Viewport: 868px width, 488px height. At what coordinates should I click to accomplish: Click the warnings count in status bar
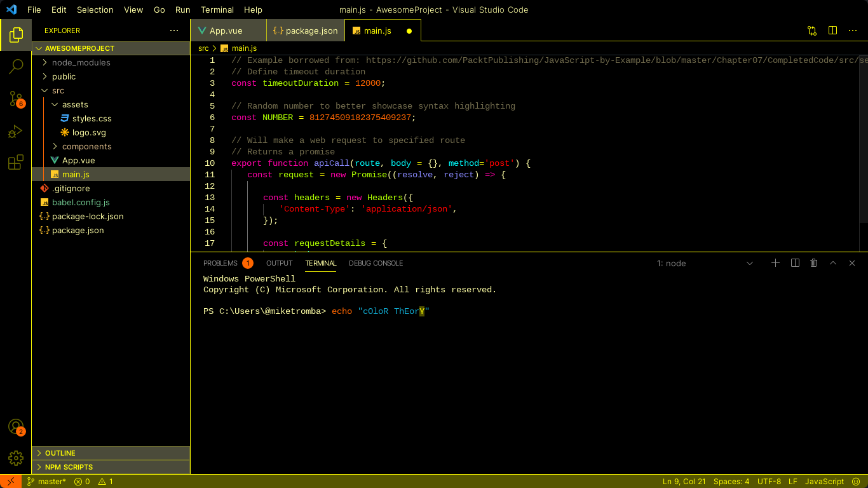click(x=105, y=482)
